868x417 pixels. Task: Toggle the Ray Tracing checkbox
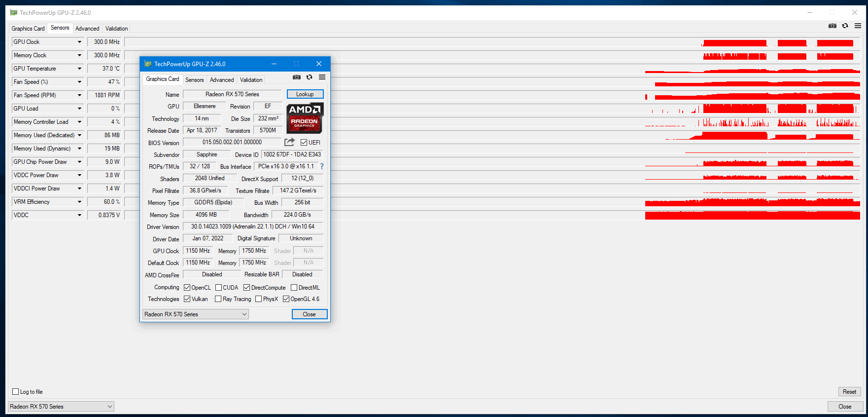218,299
